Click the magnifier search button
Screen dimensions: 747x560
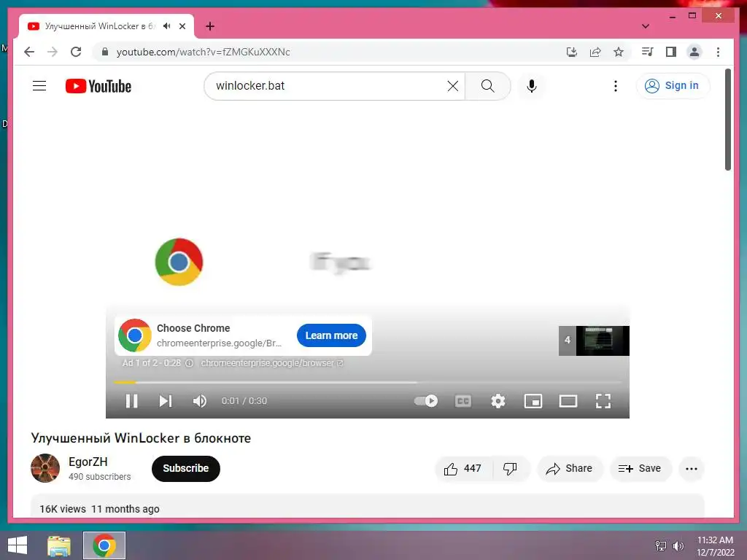[487, 86]
